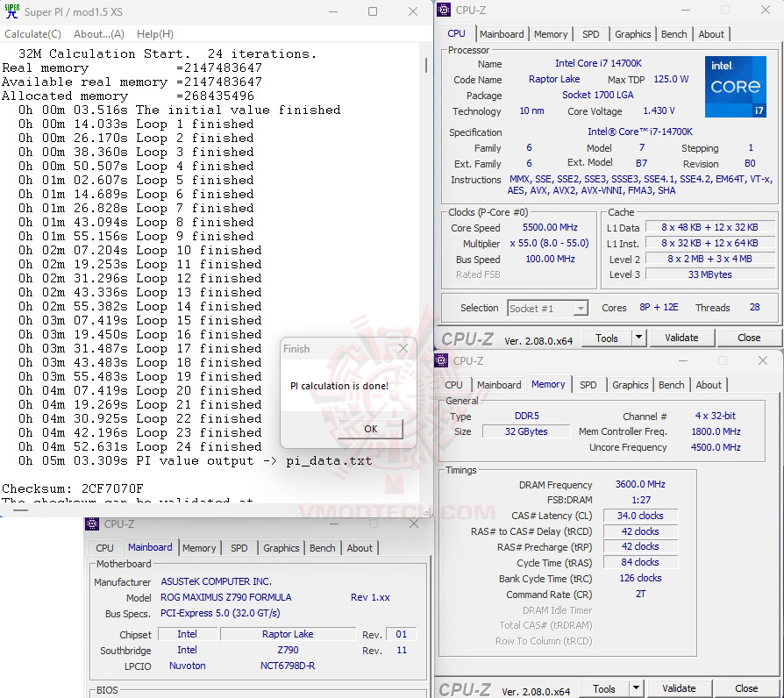
Task: Click Loop 24 finished line in Super PI
Action: pyautogui.click(x=140, y=446)
